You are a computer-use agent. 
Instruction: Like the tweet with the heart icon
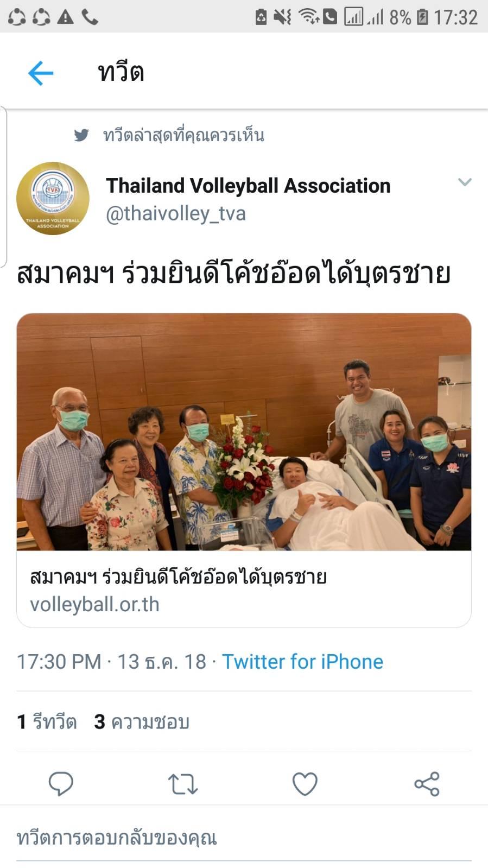[305, 784]
